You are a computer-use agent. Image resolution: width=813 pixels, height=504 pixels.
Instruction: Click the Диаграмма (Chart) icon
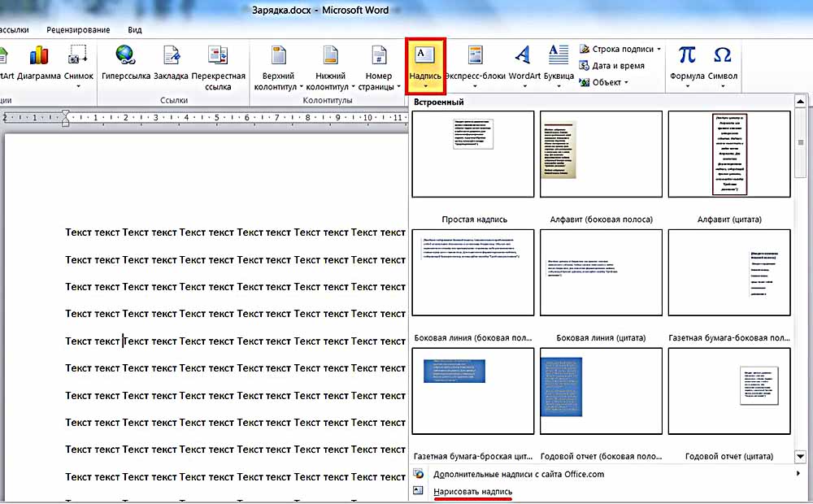[39, 55]
